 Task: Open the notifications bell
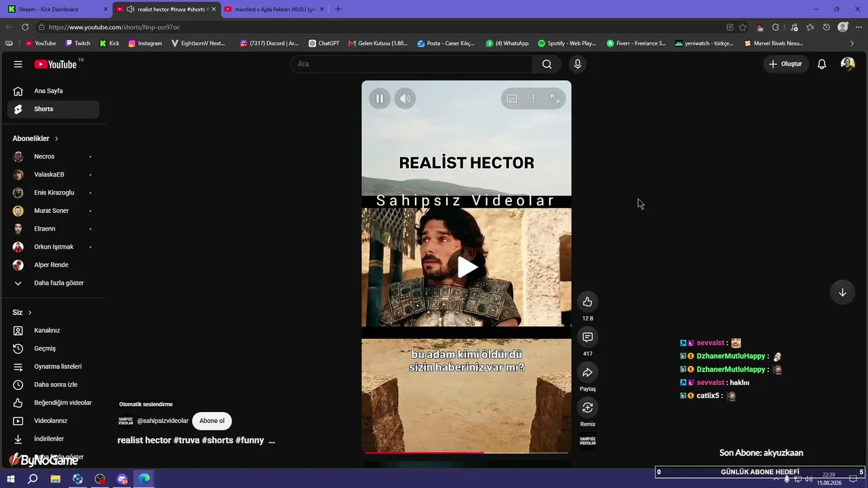pyautogui.click(x=822, y=64)
